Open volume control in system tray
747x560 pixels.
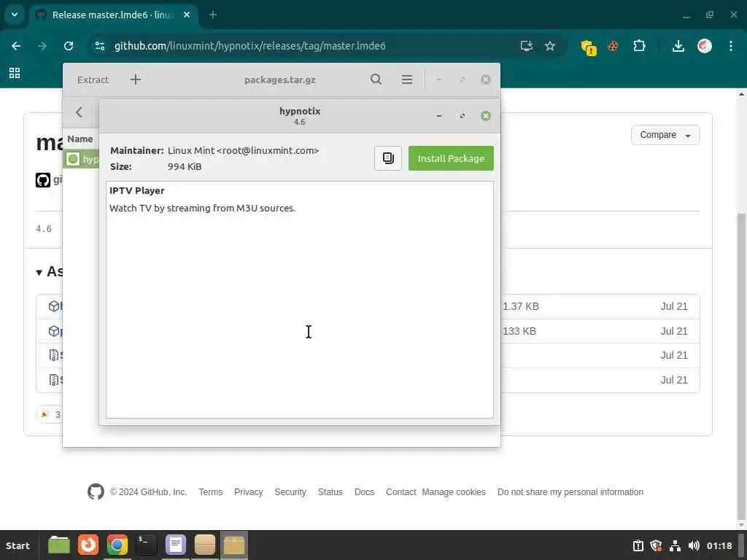[694, 545]
